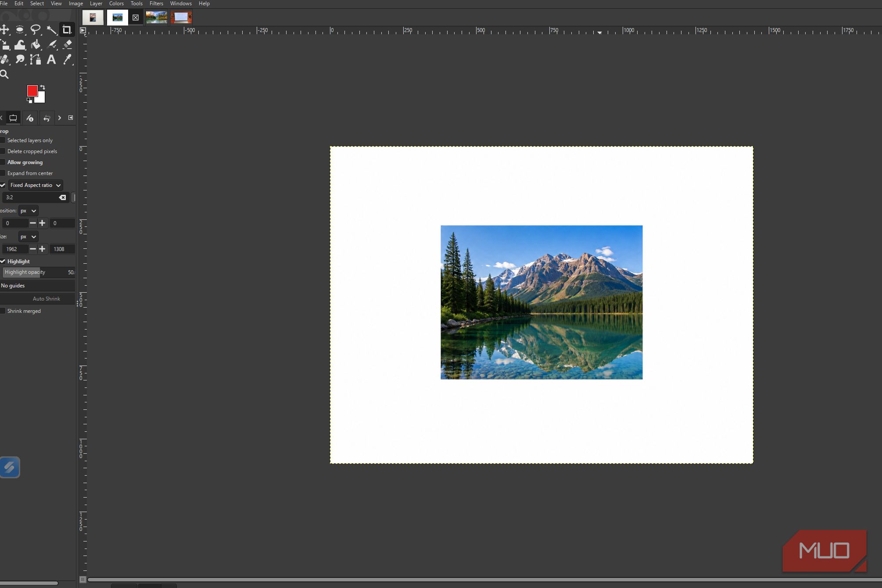The height and width of the screenshot is (588, 882).
Task: Select the Color Picker eyedropper tool
Action: coord(67,59)
